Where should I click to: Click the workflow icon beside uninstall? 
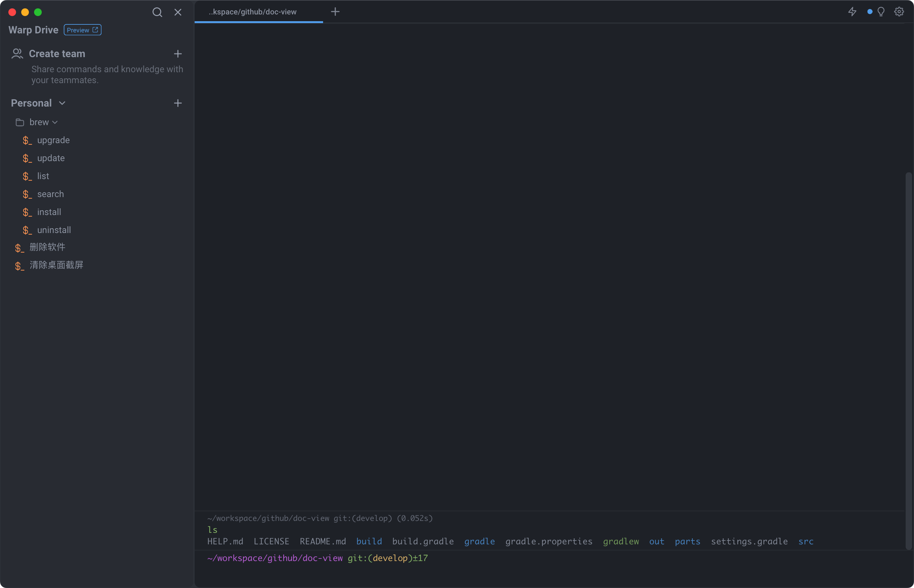point(27,230)
